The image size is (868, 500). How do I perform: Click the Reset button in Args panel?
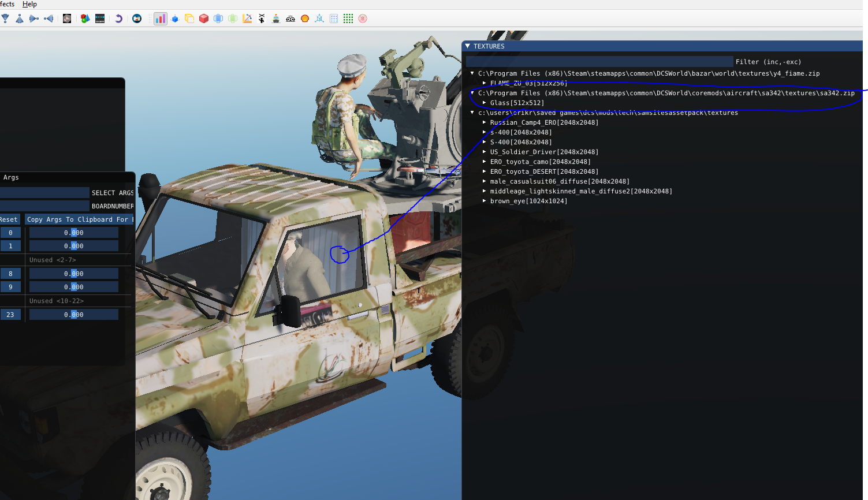coord(9,219)
